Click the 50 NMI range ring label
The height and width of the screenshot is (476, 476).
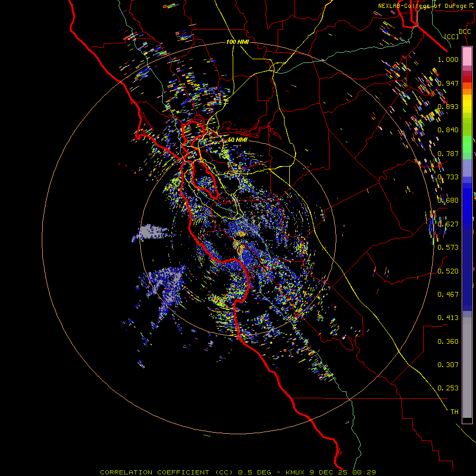click(237, 140)
